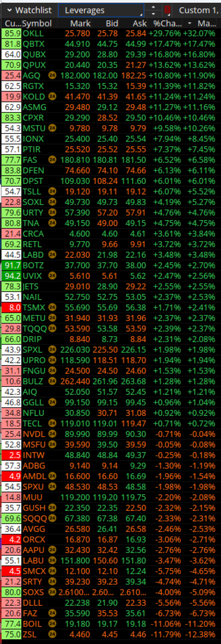Open the Leverages watchlist dropdown
This screenshot has height=644, width=221.
pos(101,10)
